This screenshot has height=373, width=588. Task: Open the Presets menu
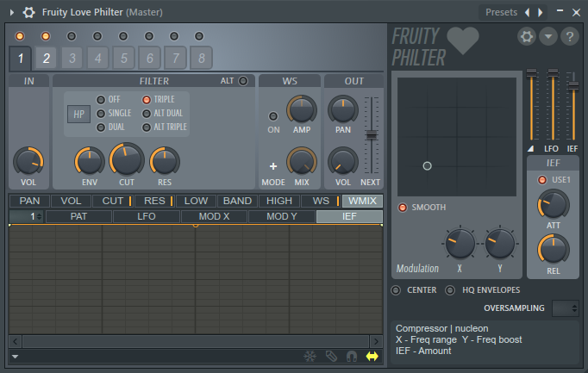click(501, 12)
